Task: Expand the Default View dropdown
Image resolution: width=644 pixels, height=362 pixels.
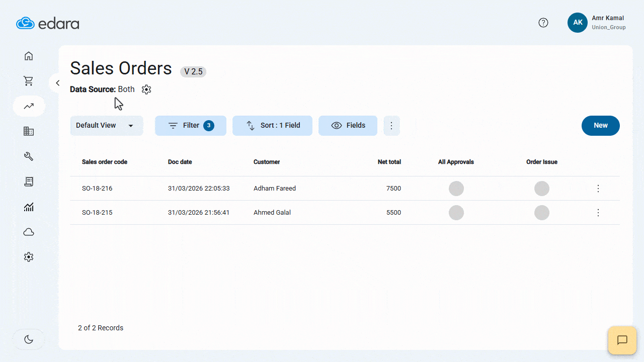Action: 106,126
